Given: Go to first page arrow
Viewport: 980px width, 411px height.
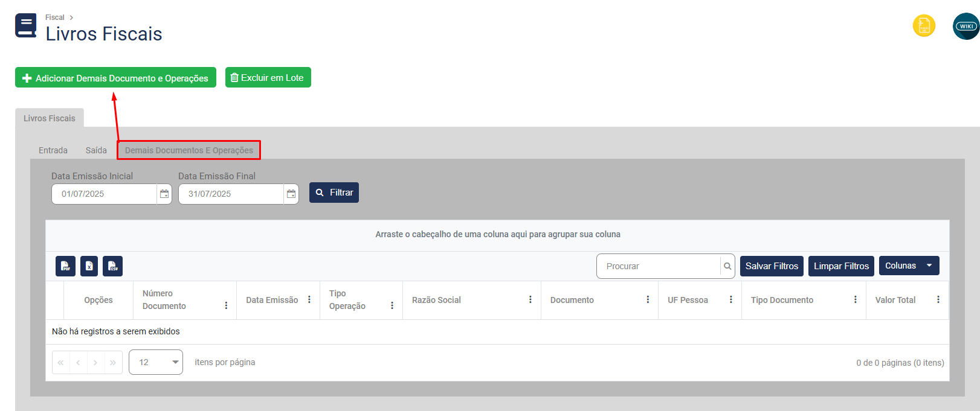Looking at the screenshot, I should tap(60, 363).
